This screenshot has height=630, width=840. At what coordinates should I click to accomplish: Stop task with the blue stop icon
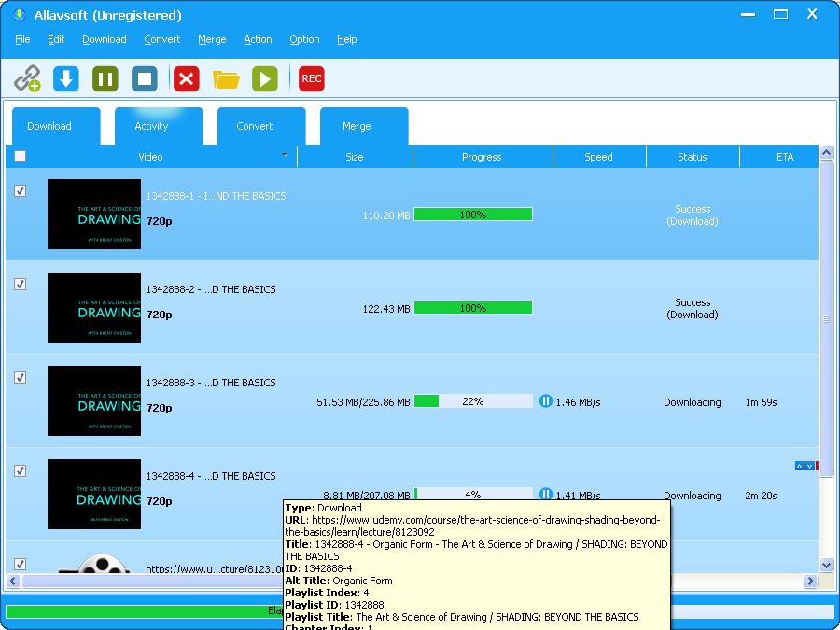[x=145, y=78]
